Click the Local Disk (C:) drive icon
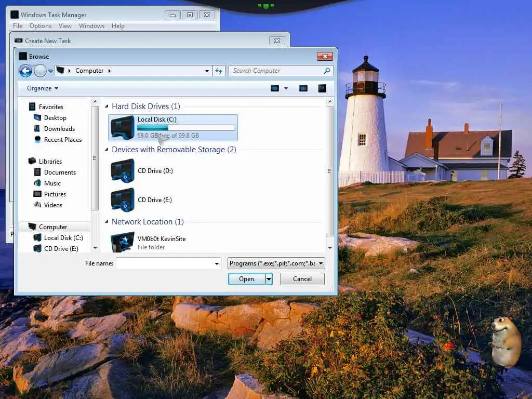The height and width of the screenshot is (399, 532). 123,128
